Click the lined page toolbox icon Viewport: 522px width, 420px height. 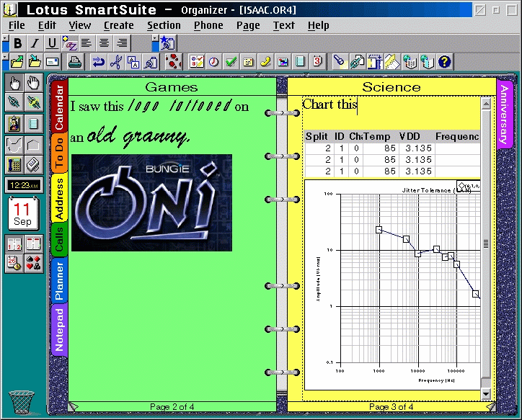point(34,124)
